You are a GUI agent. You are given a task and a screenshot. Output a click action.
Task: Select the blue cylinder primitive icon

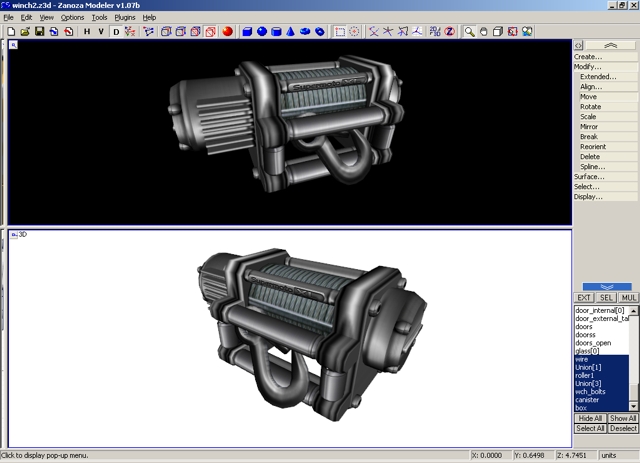276,32
